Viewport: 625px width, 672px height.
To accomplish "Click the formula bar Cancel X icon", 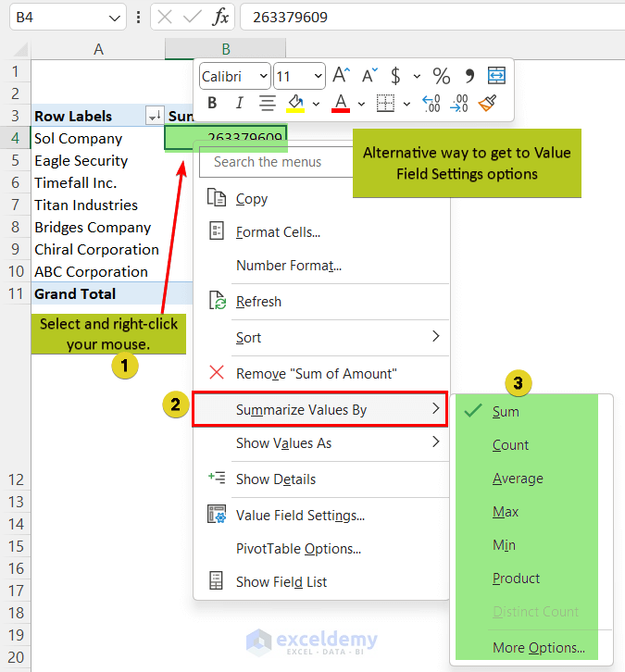I will pos(165,18).
